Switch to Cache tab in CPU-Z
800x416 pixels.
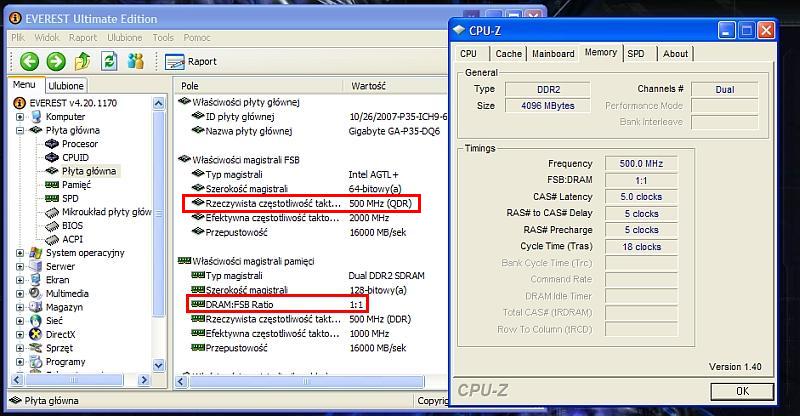[x=509, y=54]
